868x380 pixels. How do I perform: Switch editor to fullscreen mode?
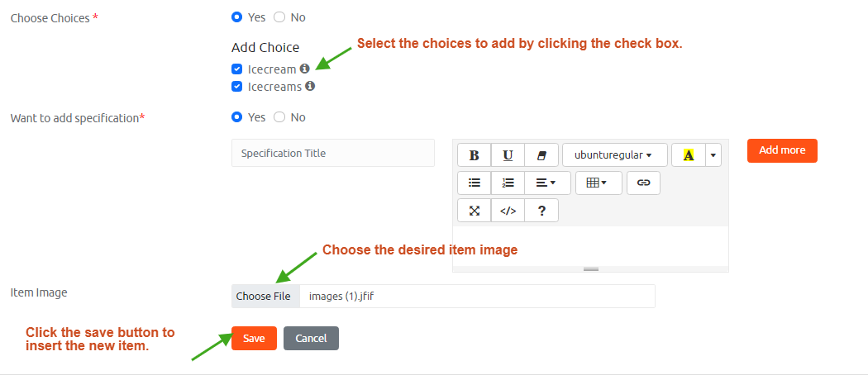(x=474, y=211)
